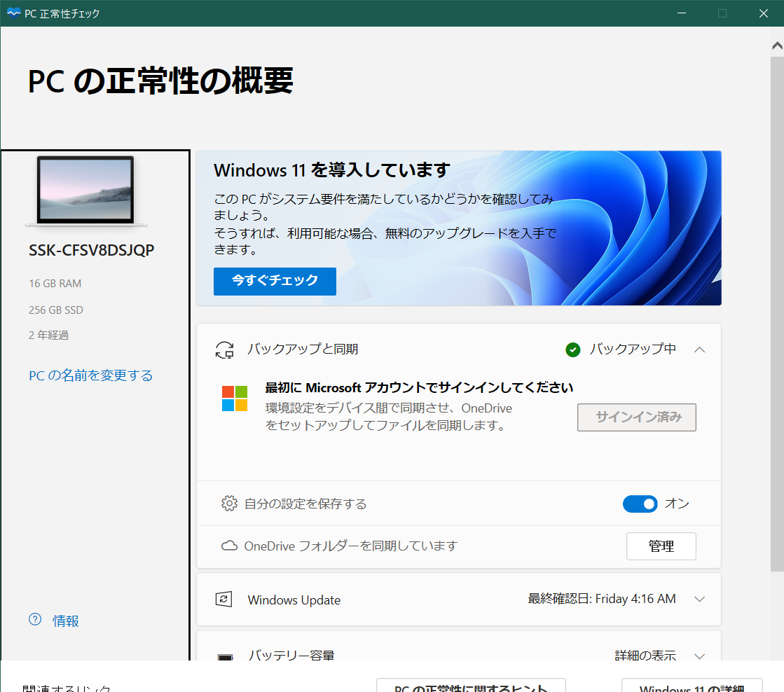Click the OneDrive フォルダーを同期しています text
Viewport: 784px width, 692px height.
[351, 546]
